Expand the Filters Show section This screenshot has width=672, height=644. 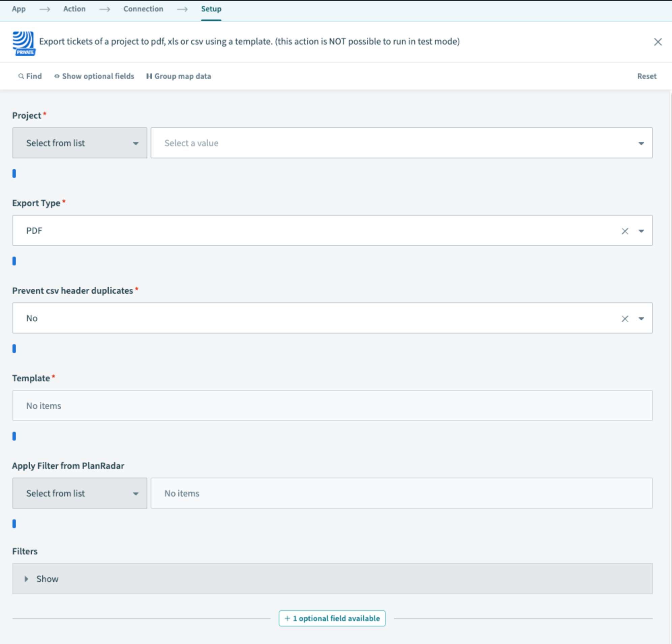41,579
